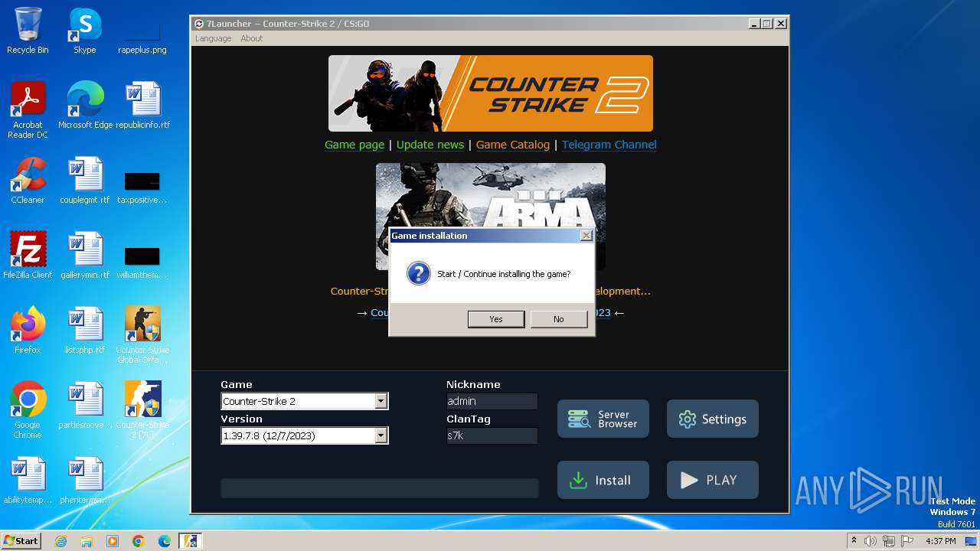Open the Windows Start menu
This screenshot has height=551, width=980.
point(21,541)
